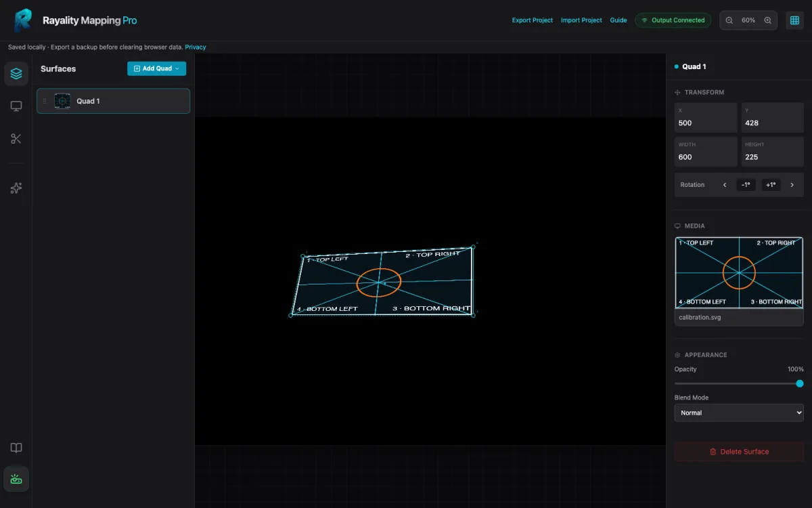Screen dimensions: 812x508
Task: Open the Blend Mode Normal dropdown
Action: (x=739, y=412)
